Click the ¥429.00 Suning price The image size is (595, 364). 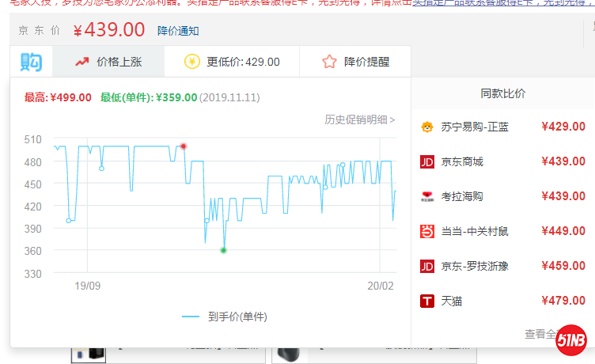tap(563, 127)
